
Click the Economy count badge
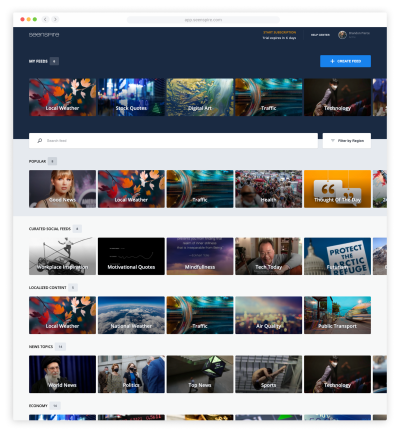(55, 406)
